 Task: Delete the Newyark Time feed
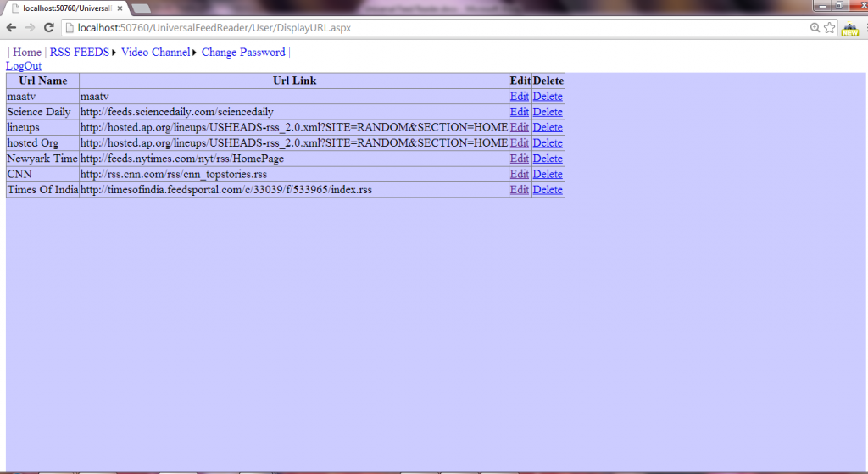pos(548,159)
